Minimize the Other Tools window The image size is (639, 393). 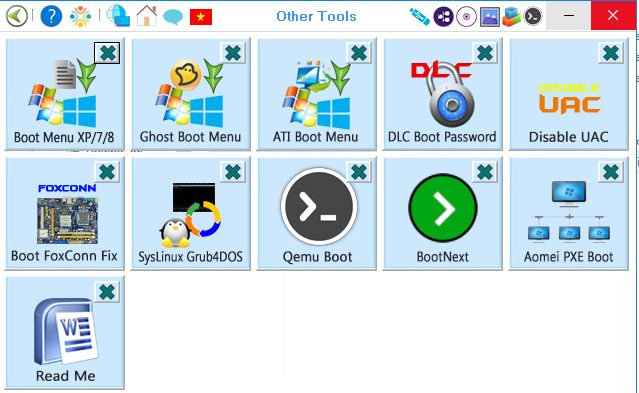pyautogui.click(x=568, y=15)
